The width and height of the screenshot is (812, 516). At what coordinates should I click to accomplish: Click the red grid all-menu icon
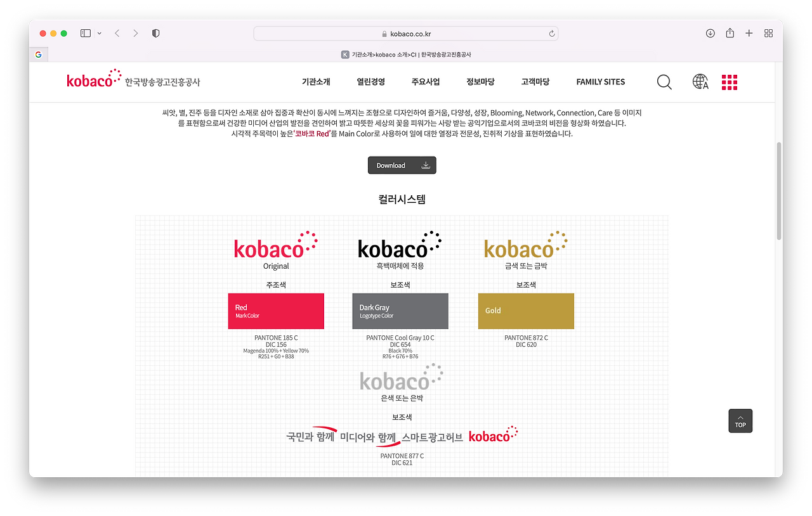[x=729, y=82]
